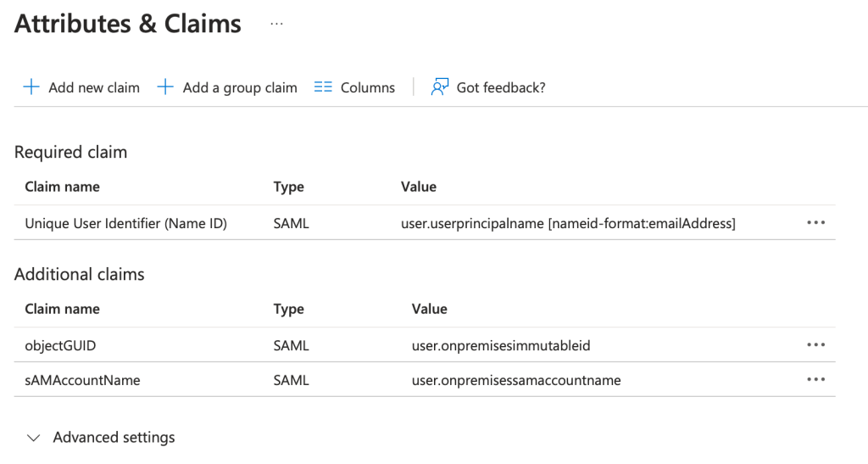The height and width of the screenshot is (464, 868).
Task: Open the ellipsis menu beside Attributes & Claims title
Action: click(x=276, y=25)
